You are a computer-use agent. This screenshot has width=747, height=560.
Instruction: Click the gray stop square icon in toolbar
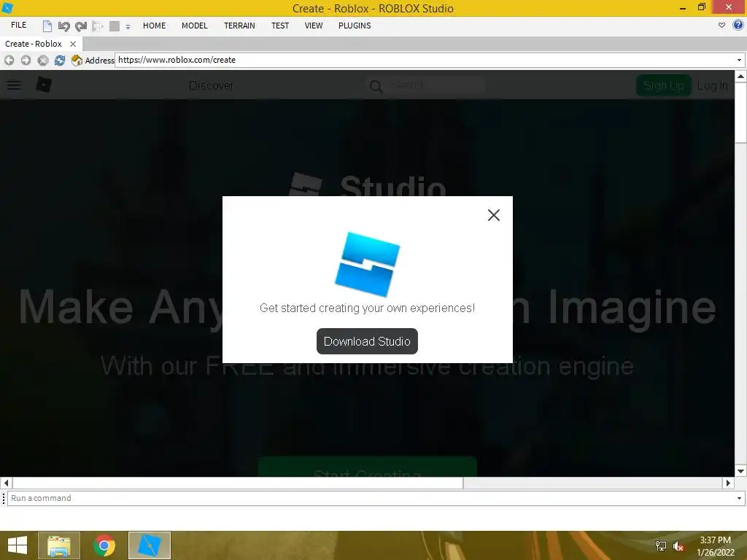pos(115,26)
